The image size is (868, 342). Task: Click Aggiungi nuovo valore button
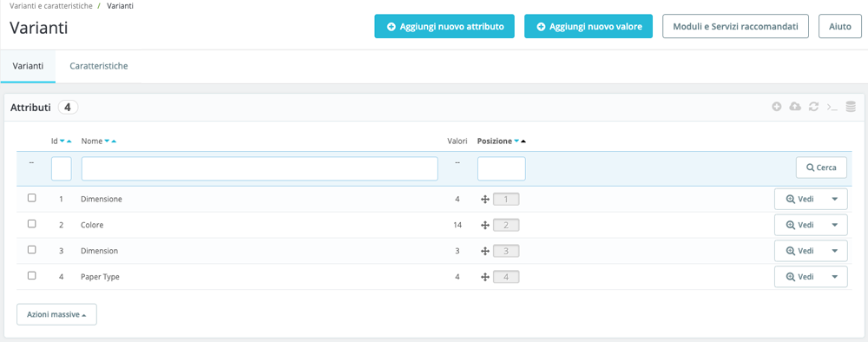[x=589, y=27]
